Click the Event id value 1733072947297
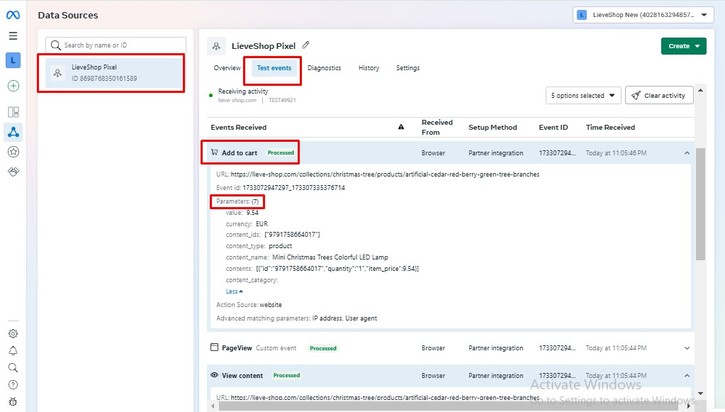This screenshot has width=725, height=412. coord(294,188)
